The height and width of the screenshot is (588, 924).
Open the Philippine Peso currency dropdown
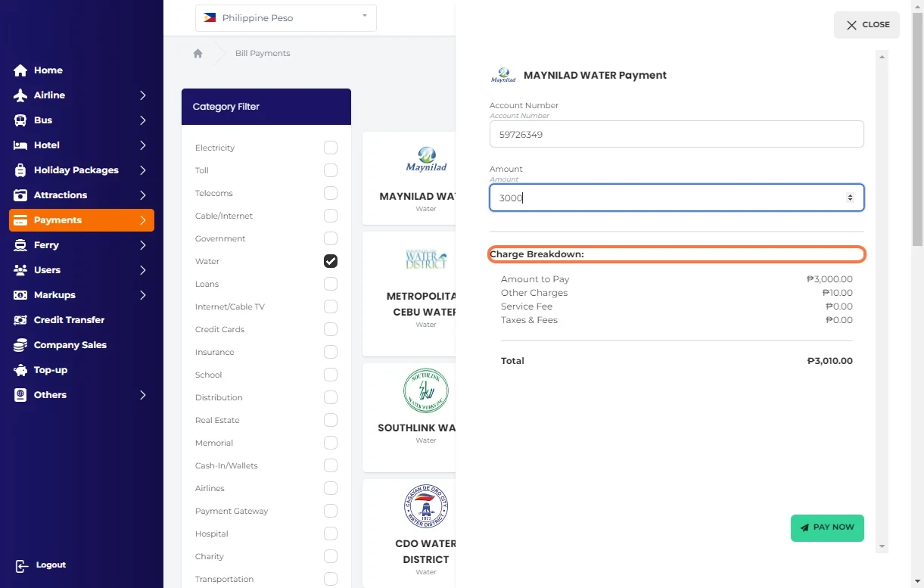point(285,18)
